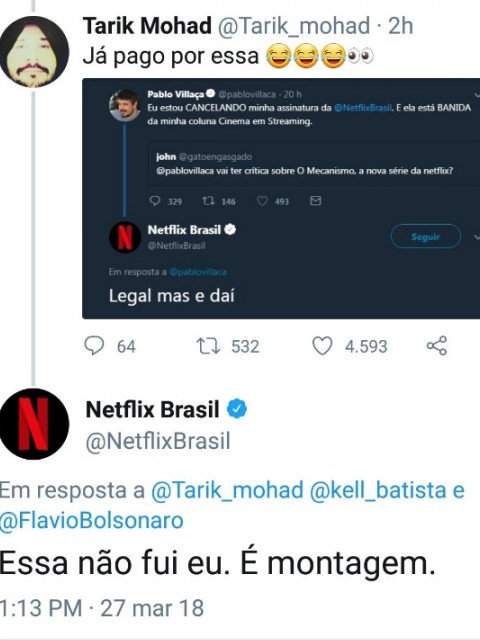
Task: Open the large Netflix Brasil profile logo
Action: (34, 424)
